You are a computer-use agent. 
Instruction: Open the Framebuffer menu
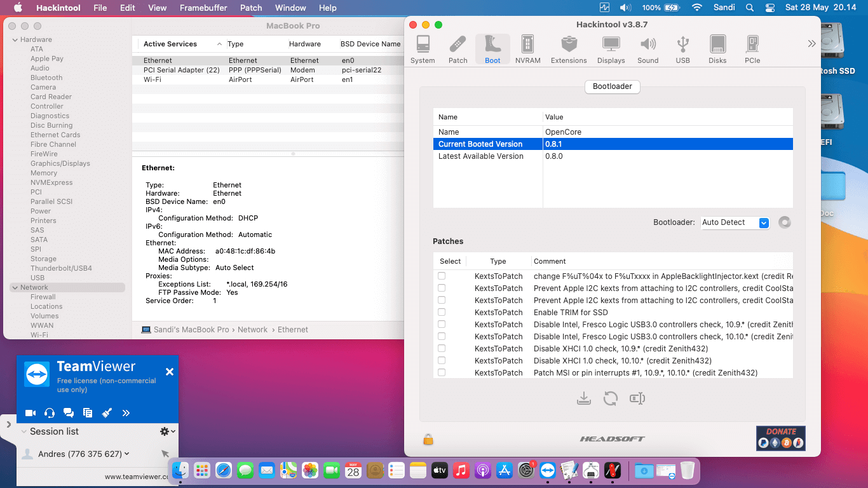(x=203, y=8)
